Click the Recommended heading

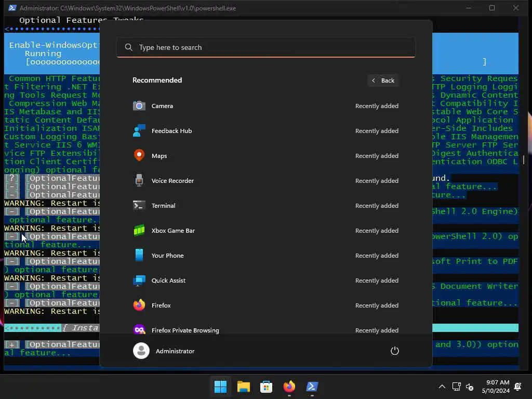pyautogui.click(x=157, y=80)
